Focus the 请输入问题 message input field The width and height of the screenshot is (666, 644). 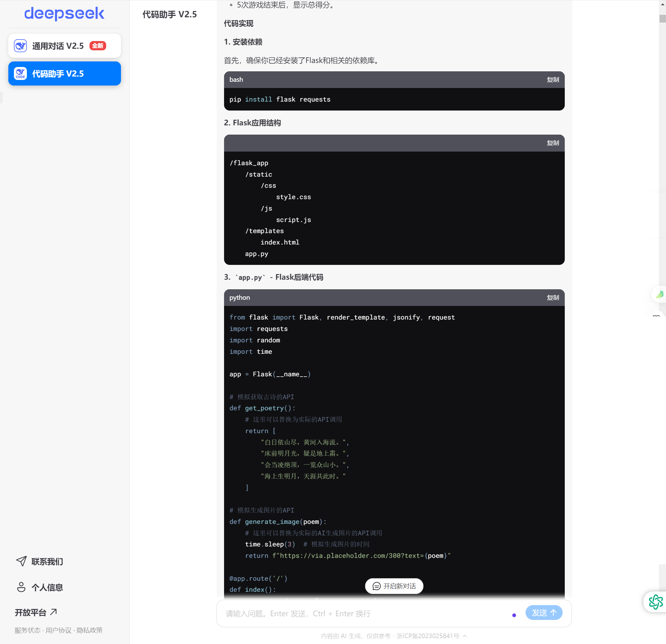tap(367, 613)
